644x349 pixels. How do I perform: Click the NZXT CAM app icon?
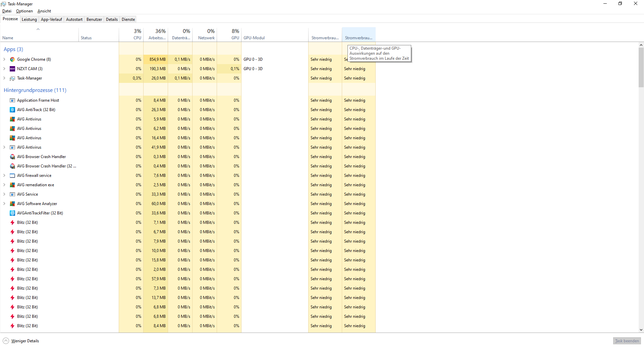coord(12,69)
